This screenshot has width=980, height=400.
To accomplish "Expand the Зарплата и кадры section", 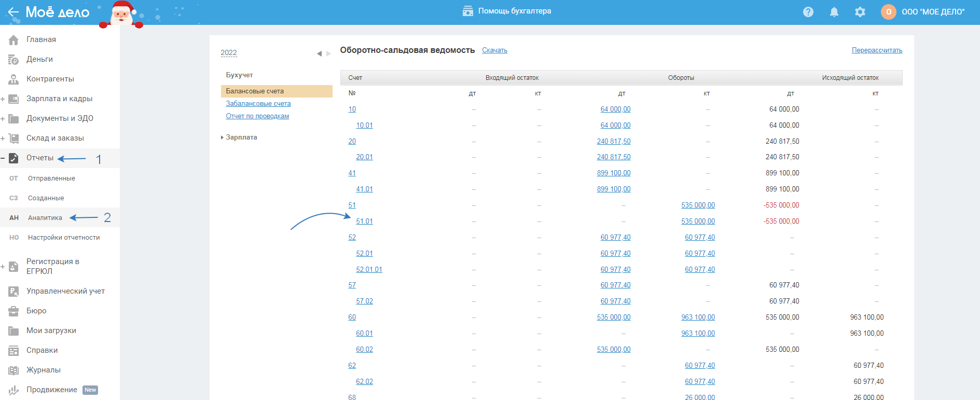I will 3,99.
